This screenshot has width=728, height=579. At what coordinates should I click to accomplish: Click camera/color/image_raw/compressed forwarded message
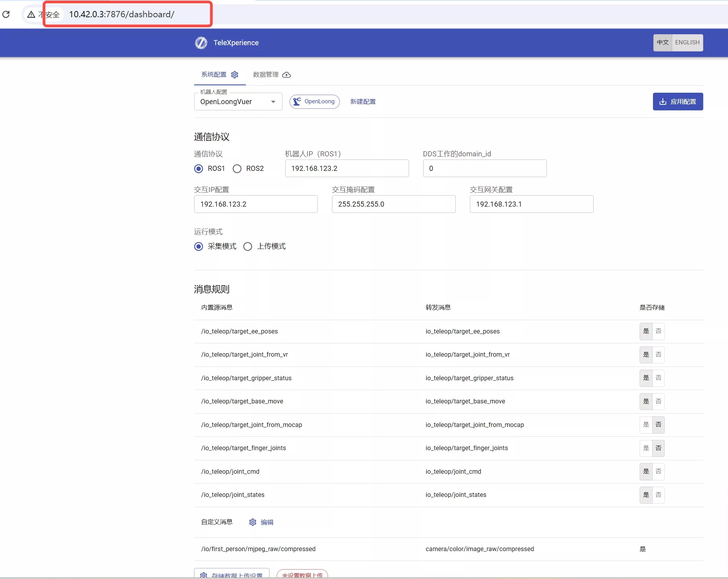coord(480,549)
